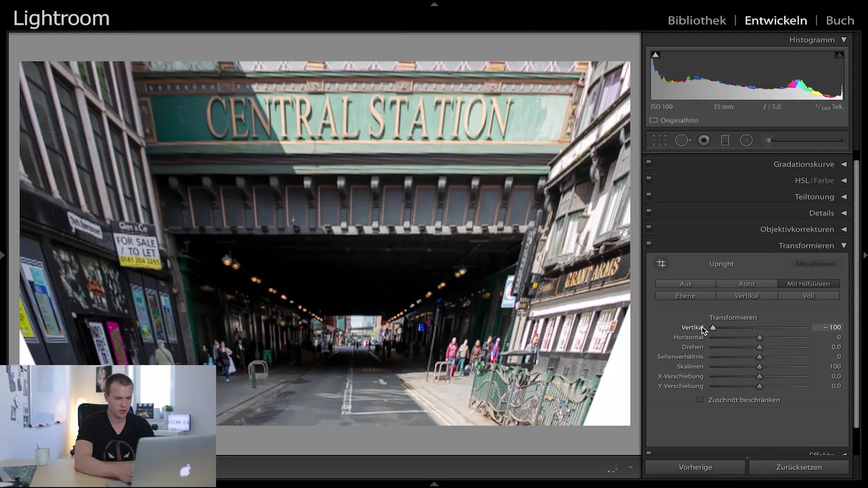This screenshot has height=488, width=868.
Task: Expand the Gradationskurve panel
Action: [x=844, y=164]
